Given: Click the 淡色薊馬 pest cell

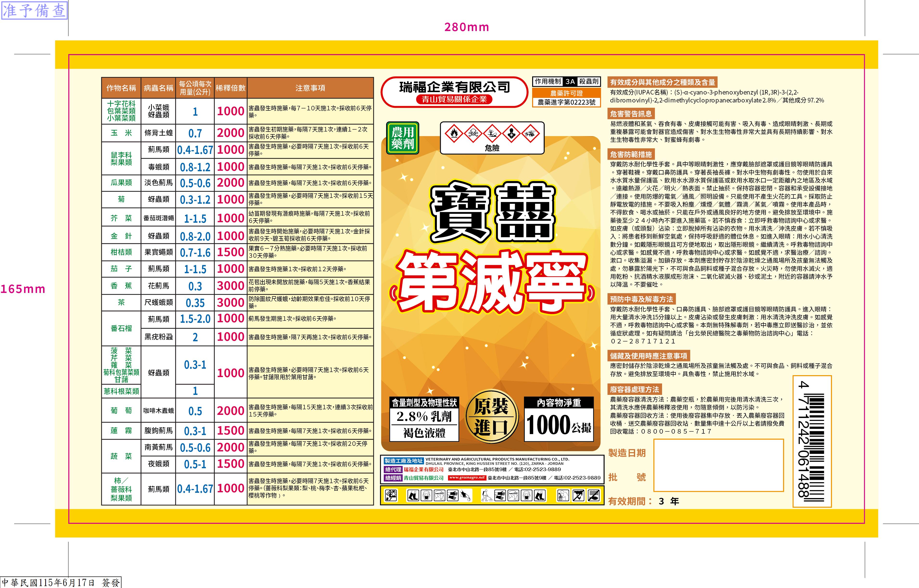Looking at the screenshot, I should point(158,183).
